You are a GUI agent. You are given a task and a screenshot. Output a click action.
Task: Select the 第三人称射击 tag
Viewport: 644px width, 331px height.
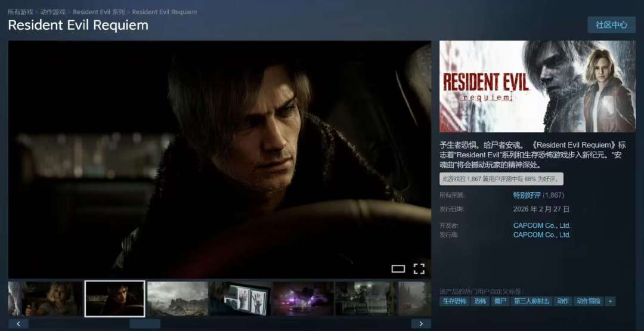click(531, 301)
